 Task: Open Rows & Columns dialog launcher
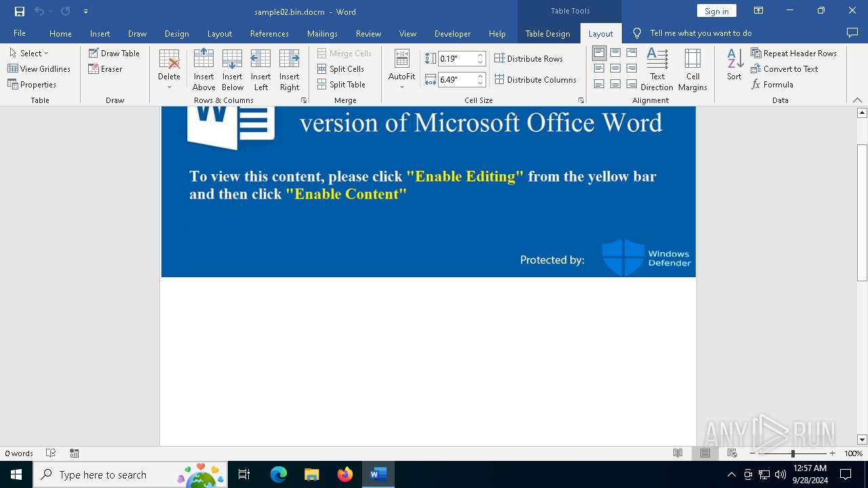tap(304, 100)
